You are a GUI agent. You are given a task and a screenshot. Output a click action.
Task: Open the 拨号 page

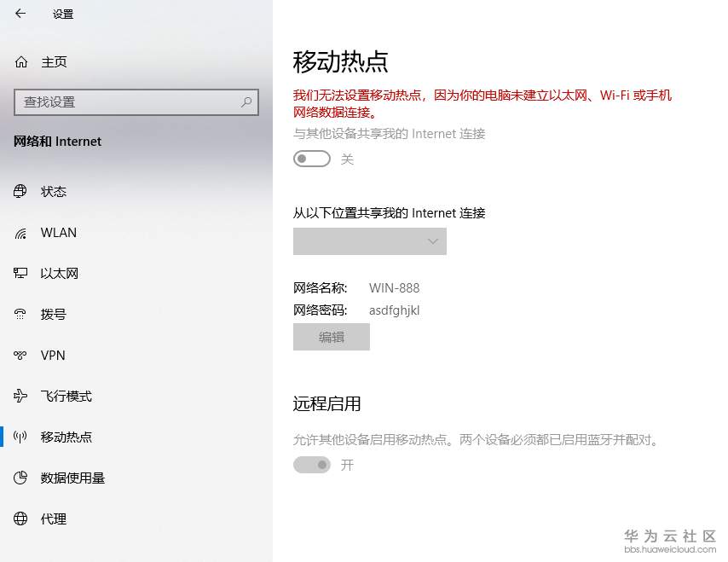point(136,314)
